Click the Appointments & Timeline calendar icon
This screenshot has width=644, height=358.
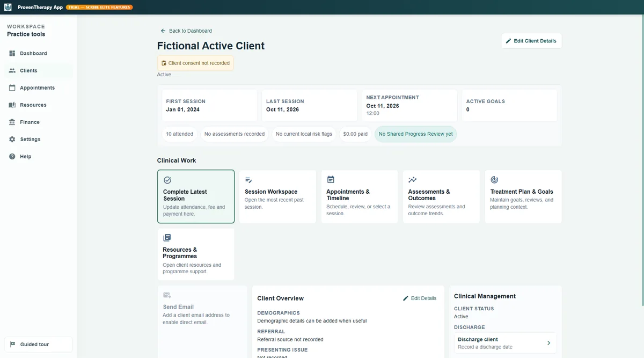[331, 180]
